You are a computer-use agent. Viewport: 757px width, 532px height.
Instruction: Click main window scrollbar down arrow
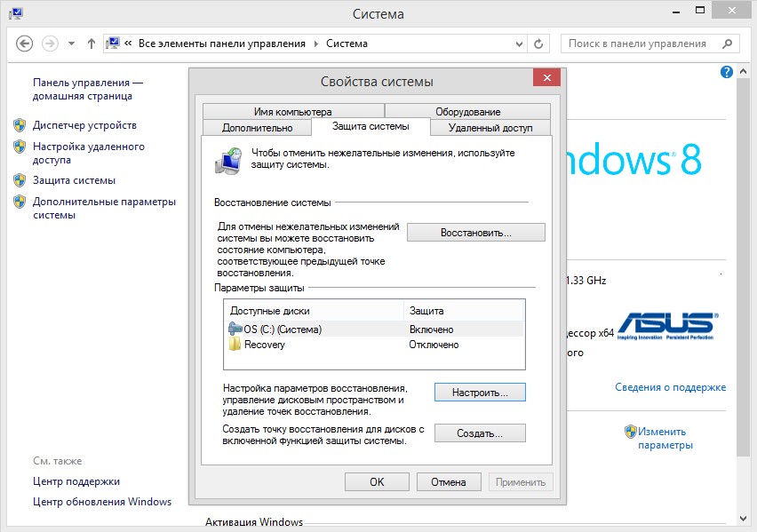[743, 519]
